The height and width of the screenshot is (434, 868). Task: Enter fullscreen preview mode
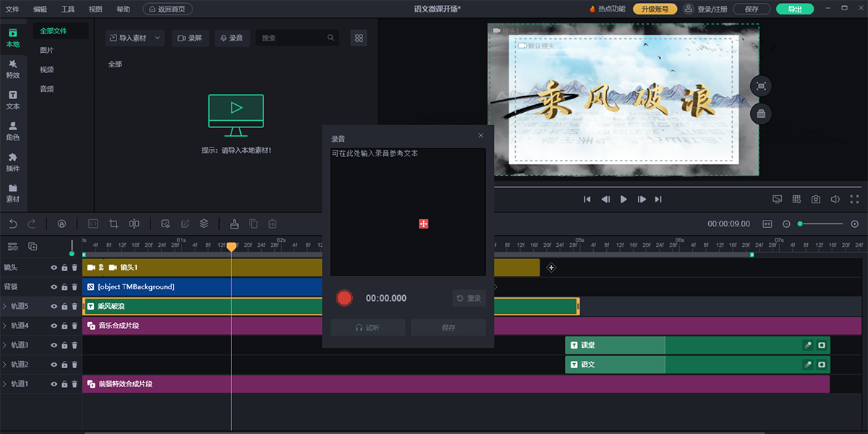tap(854, 200)
